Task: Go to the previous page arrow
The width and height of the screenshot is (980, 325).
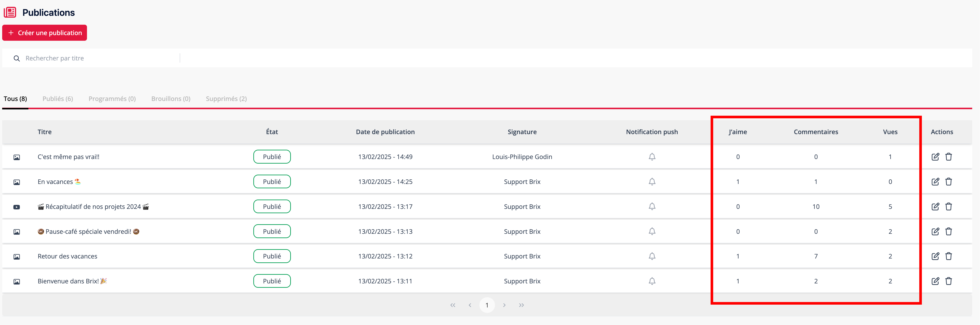Action: (x=470, y=305)
